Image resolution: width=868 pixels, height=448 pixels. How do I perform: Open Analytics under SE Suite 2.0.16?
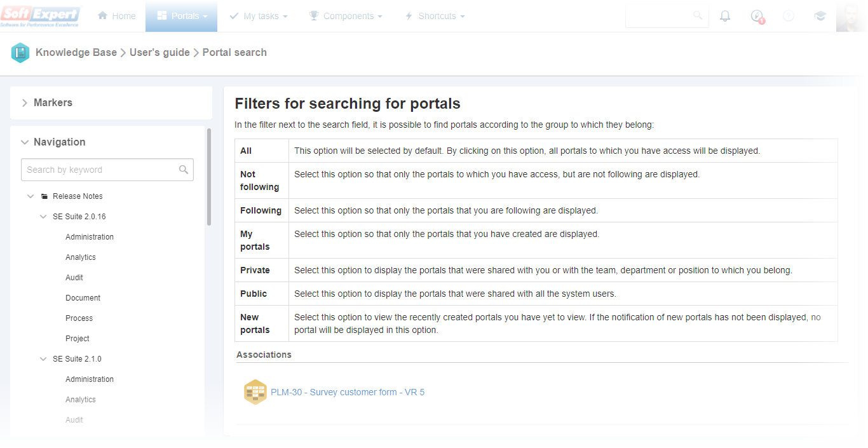point(81,257)
